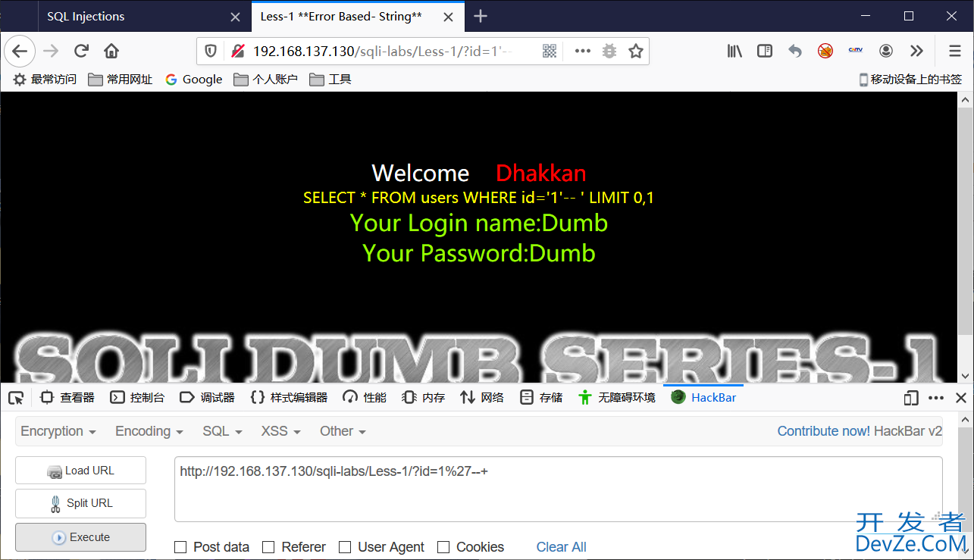Reload the current page
Viewport: 974px width, 560px height.
tap(81, 51)
